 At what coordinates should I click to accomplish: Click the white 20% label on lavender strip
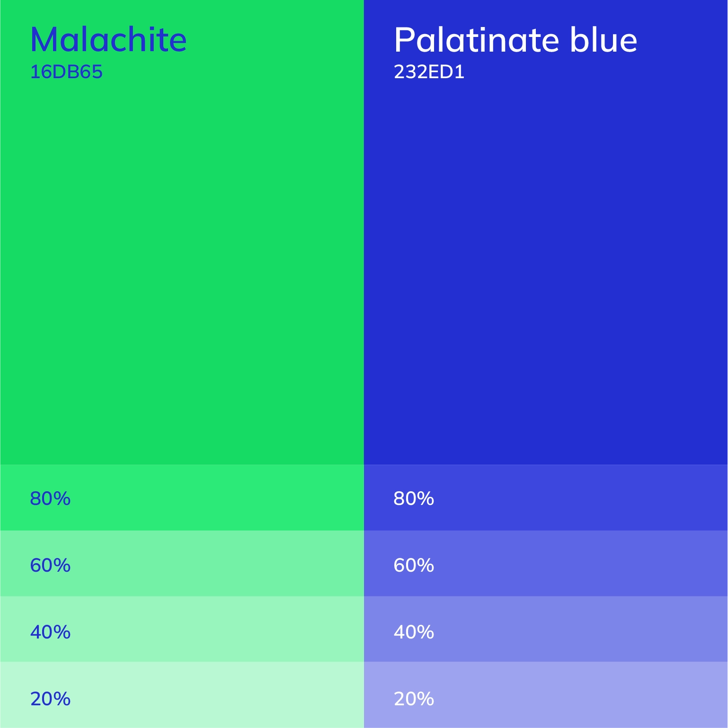pos(414,699)
